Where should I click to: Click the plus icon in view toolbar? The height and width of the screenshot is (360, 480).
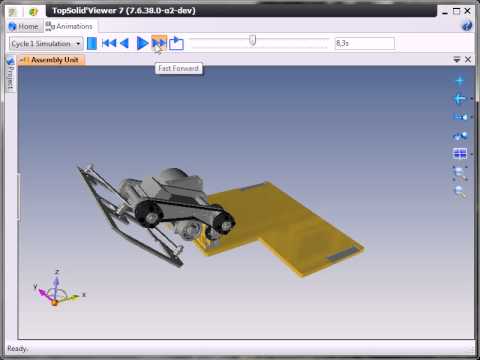pos(460,81)
